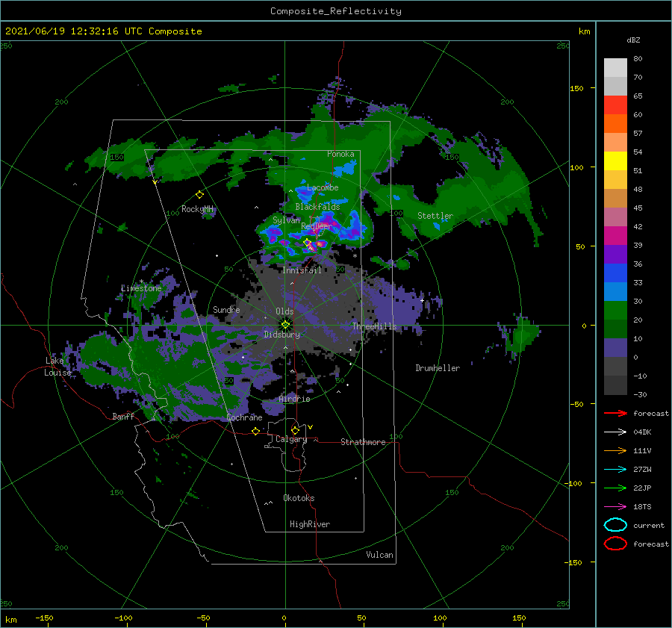Click the Strathmore city label

[x=363, y=442]
